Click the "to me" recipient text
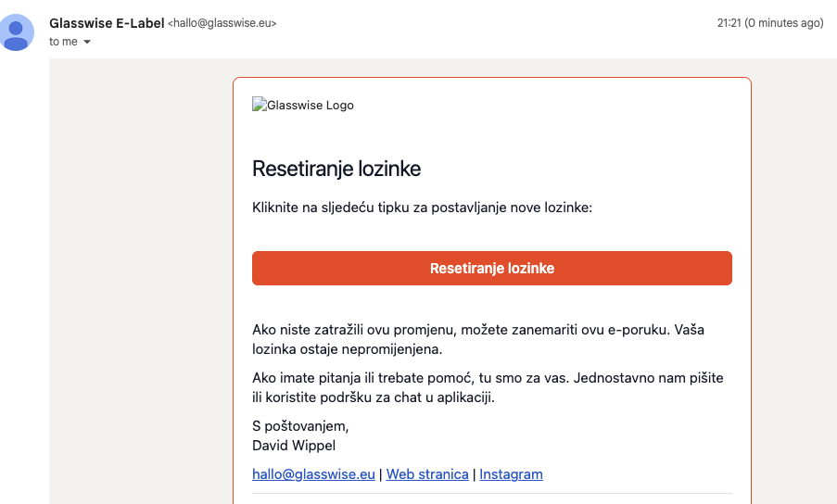 coord(63,42)
